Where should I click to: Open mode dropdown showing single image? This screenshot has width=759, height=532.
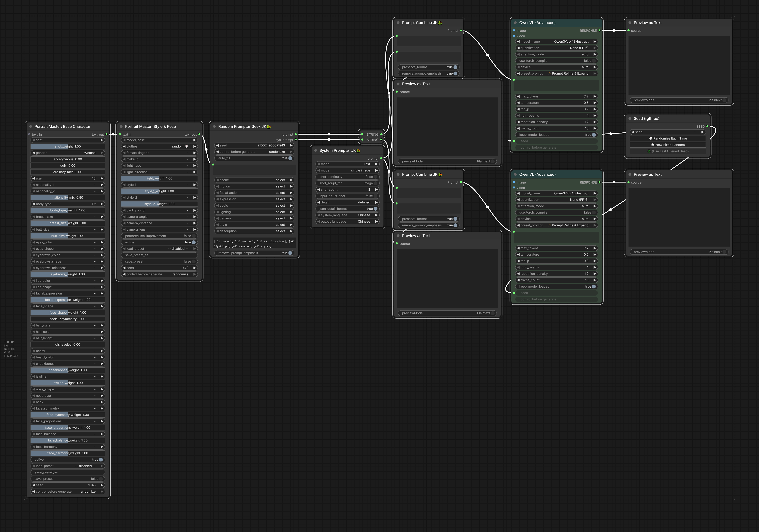[347, 171]
